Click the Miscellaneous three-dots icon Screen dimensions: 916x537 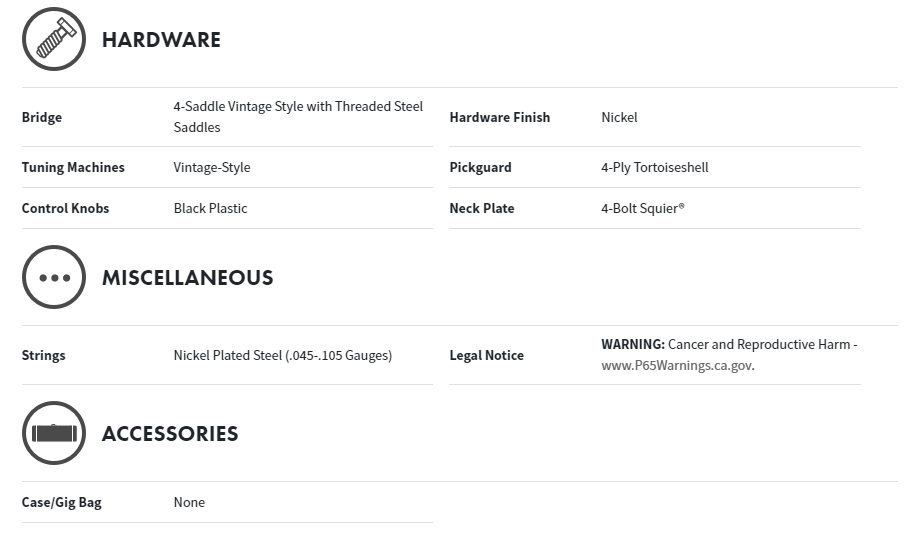coord(54,277)
